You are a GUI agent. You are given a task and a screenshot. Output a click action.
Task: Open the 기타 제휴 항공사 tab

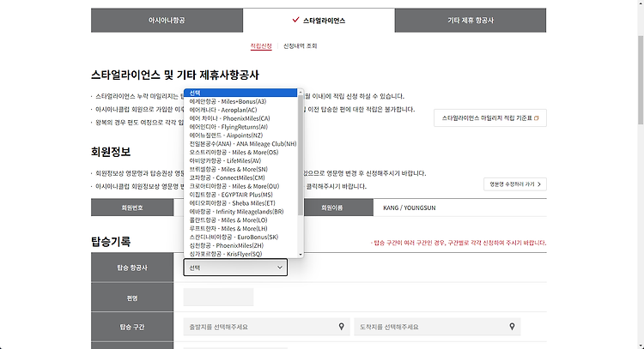point(471,20)
